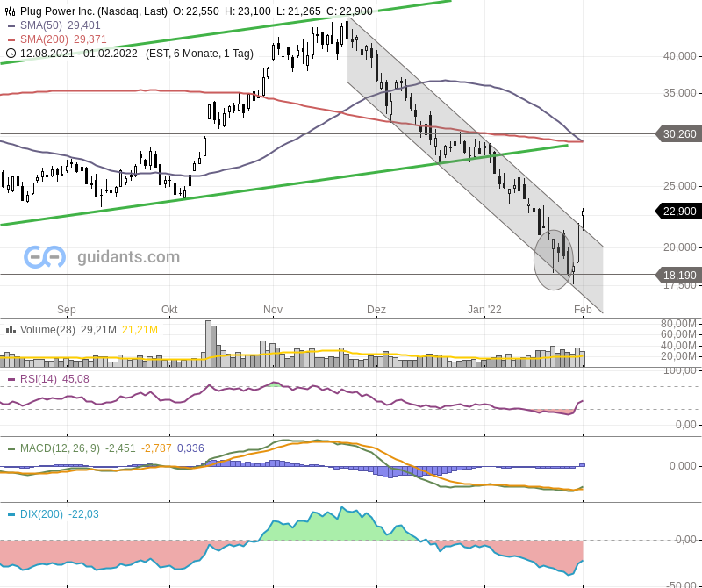
Task: Click the date range 12.08.2021 - 01.02.2022
Action: [79, 54]
